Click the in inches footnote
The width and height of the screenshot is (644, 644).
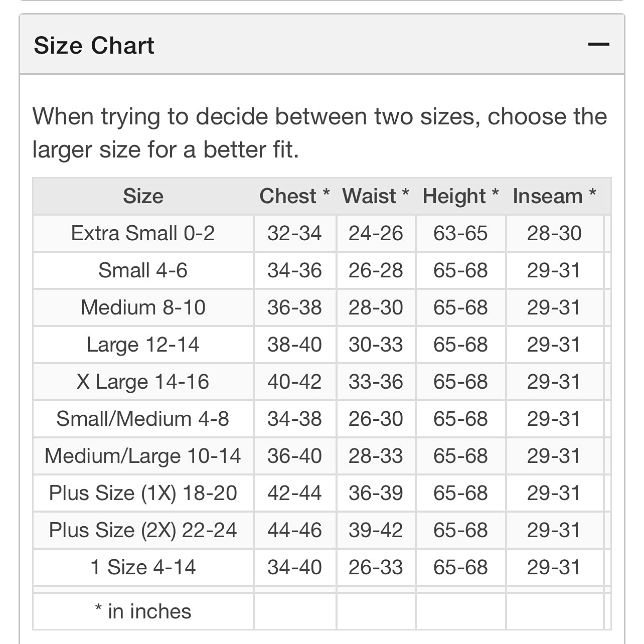tap(143, 611)
